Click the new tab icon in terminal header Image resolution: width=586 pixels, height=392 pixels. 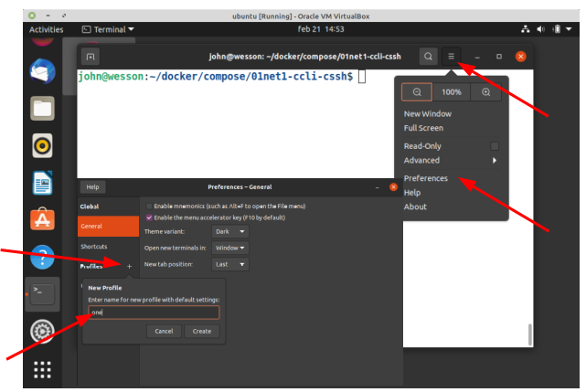89,57
